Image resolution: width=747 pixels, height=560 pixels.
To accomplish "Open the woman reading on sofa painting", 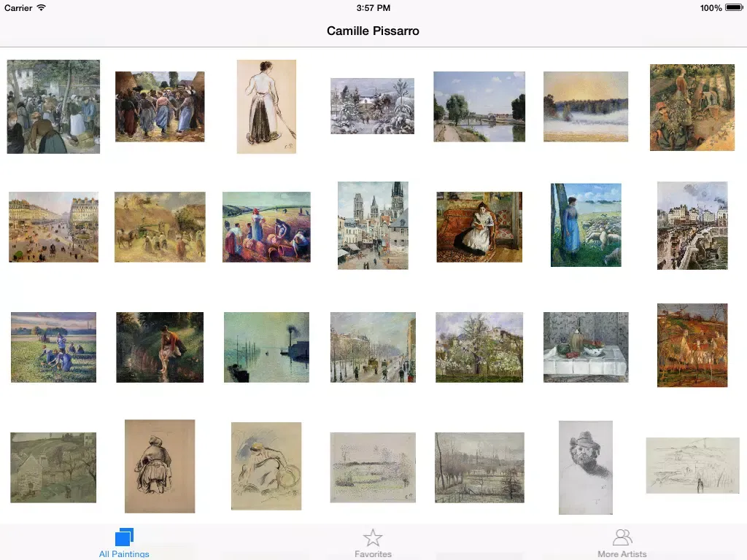I will [479, 227].
